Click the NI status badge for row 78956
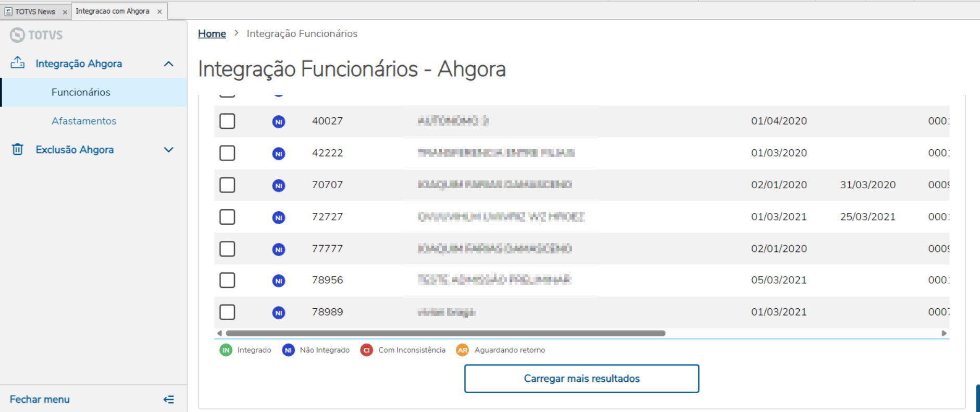 click(x=279, y=281)
